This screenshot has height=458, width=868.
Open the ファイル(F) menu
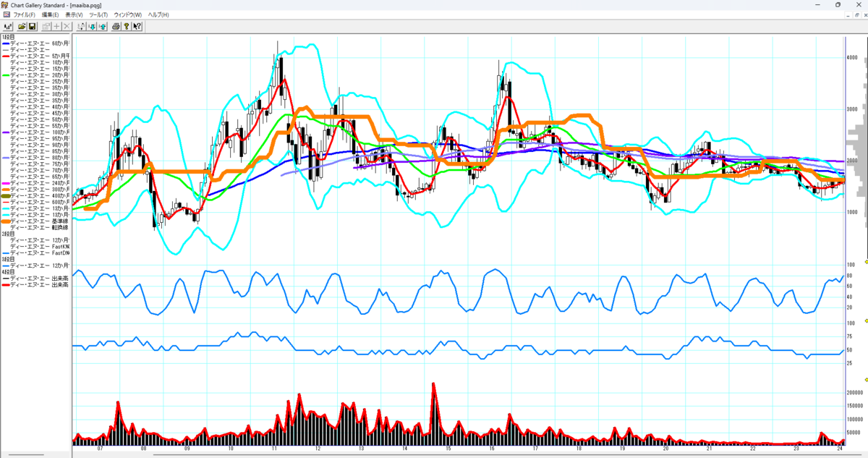click(x=25, y=14)
